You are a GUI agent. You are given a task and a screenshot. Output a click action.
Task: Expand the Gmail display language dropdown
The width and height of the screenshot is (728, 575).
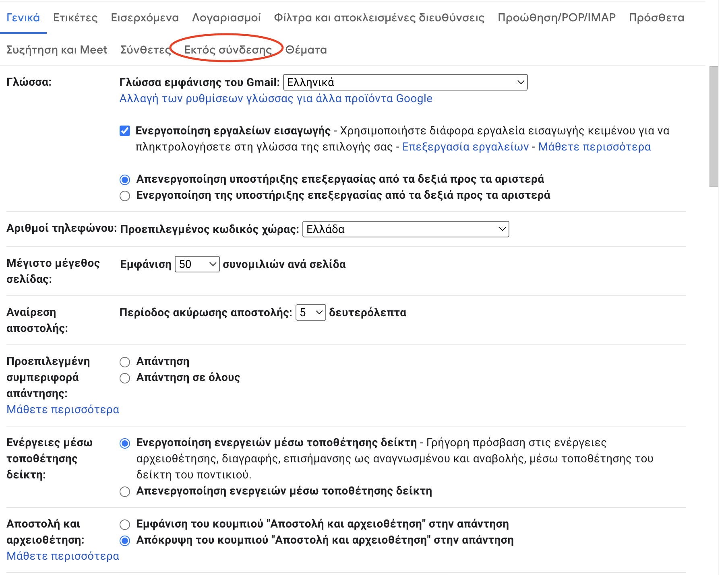tap(405, 82)
